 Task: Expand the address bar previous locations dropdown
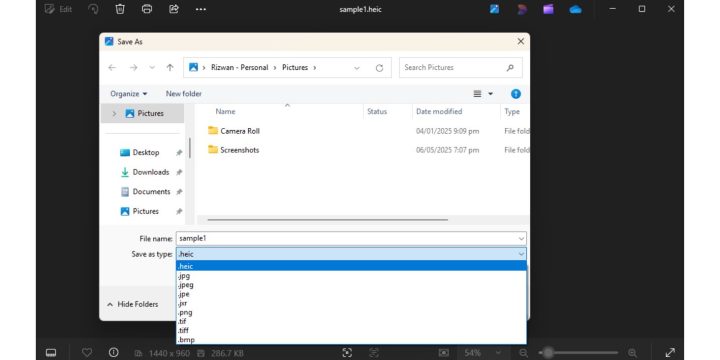coord(357,68)
